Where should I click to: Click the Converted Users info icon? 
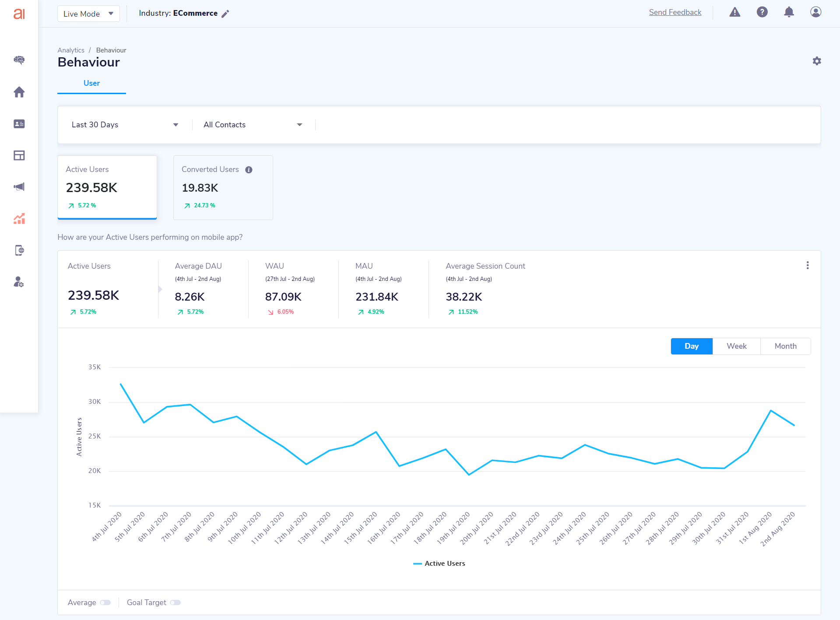(249, 170)
